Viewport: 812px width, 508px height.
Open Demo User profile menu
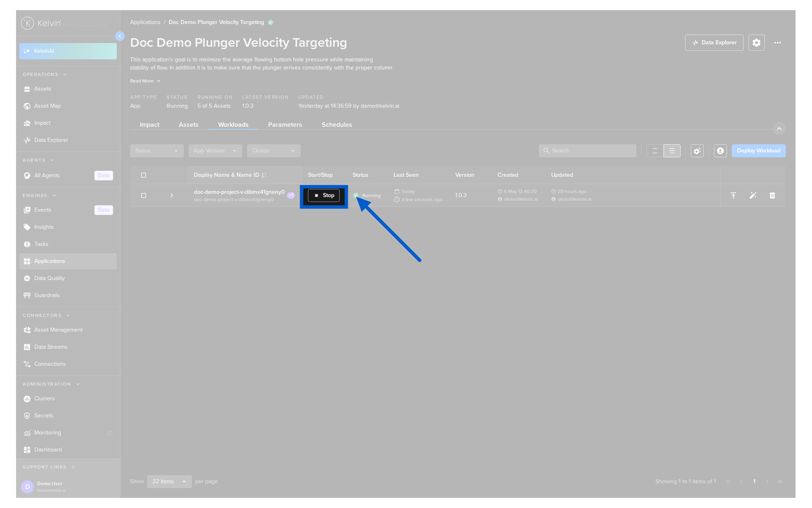(x=68, y=487)
